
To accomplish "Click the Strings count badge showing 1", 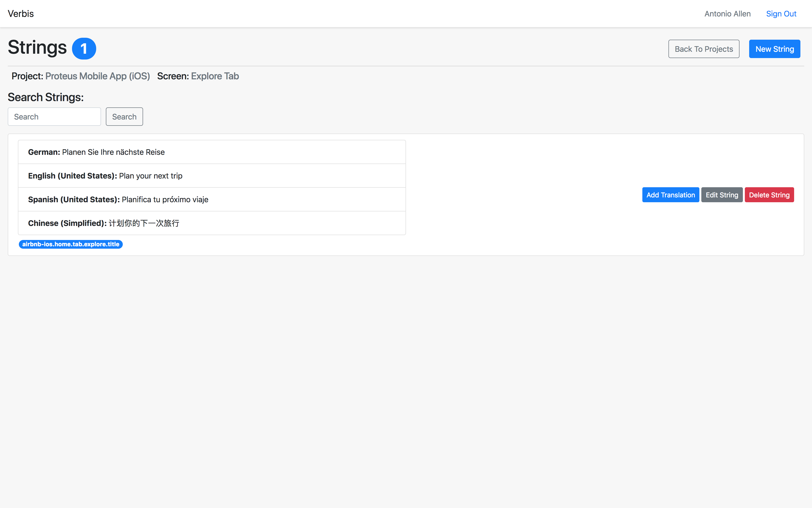I will tap(84, 49).
